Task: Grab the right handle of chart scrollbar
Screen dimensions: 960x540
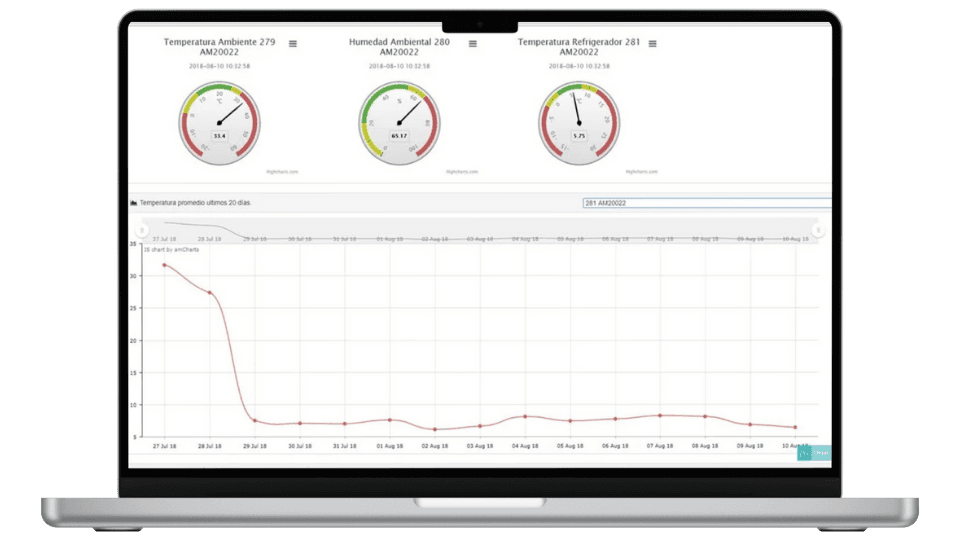Action: [818, 230]
